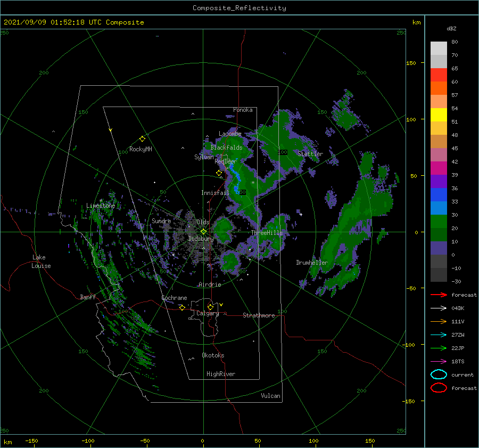Click the current legend text
The width and height of the screenshot is (479, 448).
coord(462,374)
